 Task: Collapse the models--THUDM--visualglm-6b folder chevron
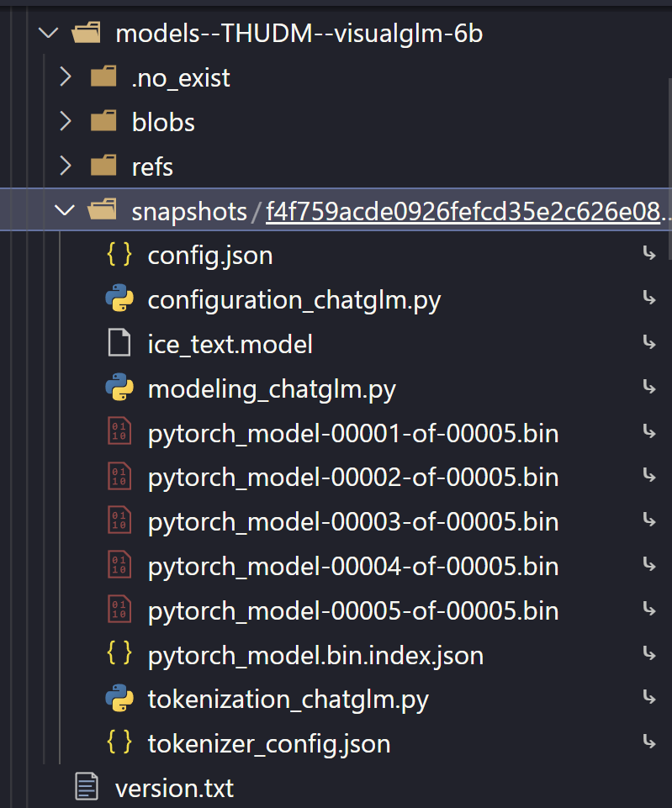click(x=49, y=34)
